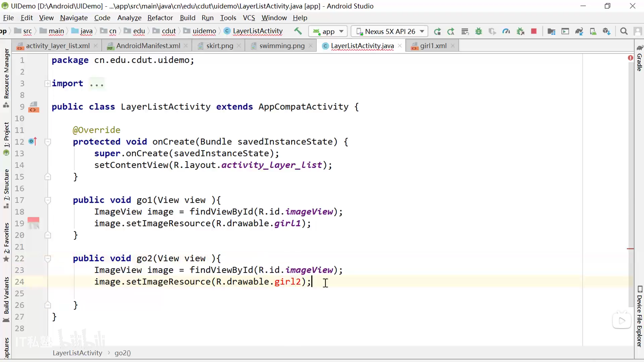Image resolution: width=644 pixels, height=362 pixels.
Task: Open SDK Manager icon
Action: tap(606, 31)
